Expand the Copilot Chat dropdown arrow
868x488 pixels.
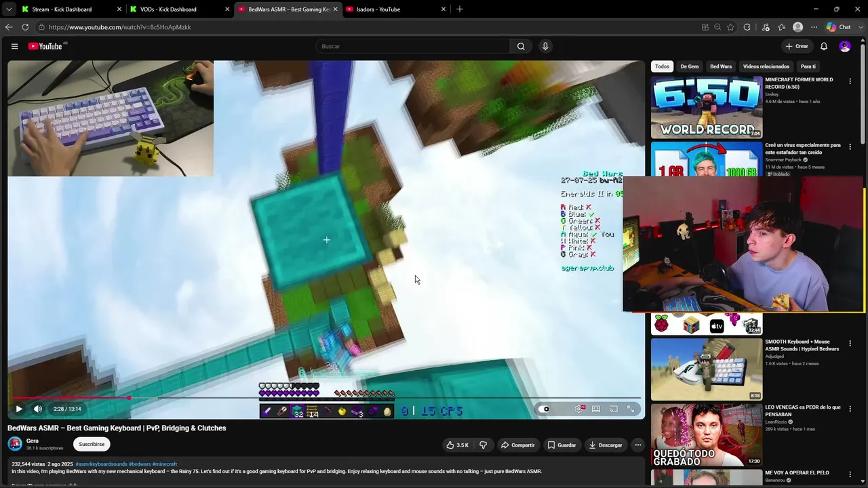(x=859, y=27)
